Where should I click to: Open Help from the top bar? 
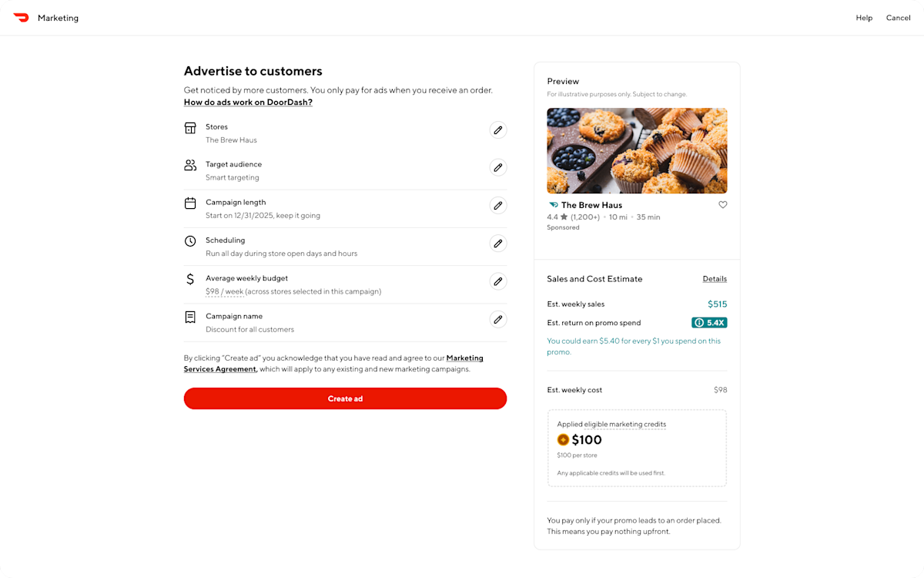point(864,17)
